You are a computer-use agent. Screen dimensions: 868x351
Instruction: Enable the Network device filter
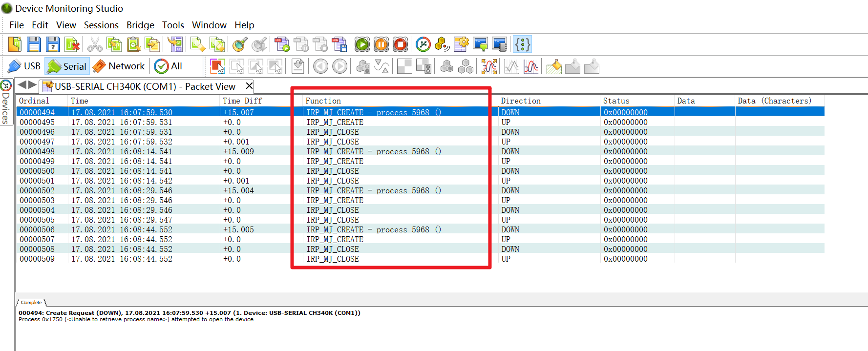pos(120,66)
